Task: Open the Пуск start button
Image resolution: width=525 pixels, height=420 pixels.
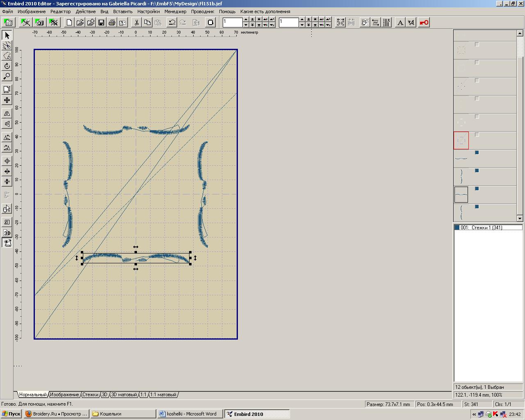Action: coord(11,414)
